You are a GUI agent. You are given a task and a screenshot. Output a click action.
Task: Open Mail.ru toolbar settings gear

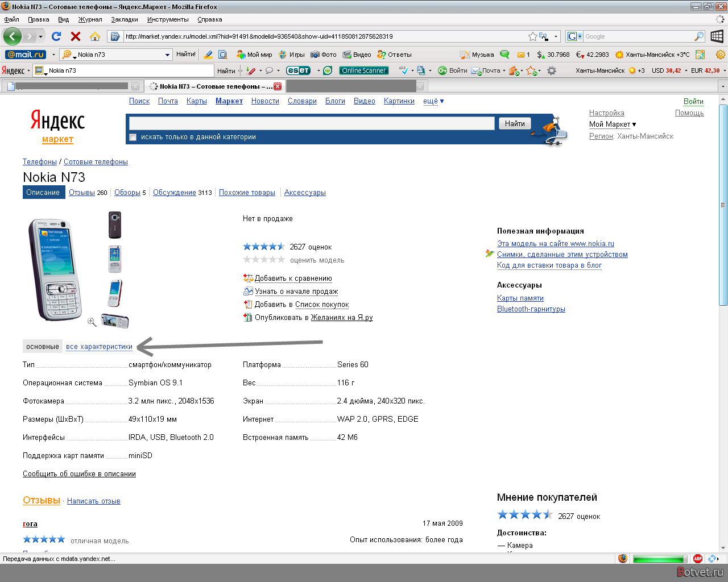point(720,55)
